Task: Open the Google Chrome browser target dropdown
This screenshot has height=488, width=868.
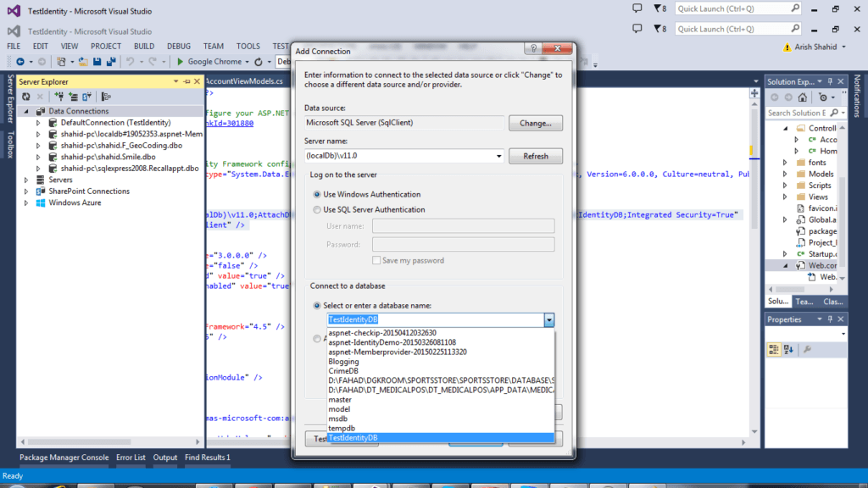Action: pos(247,62)
